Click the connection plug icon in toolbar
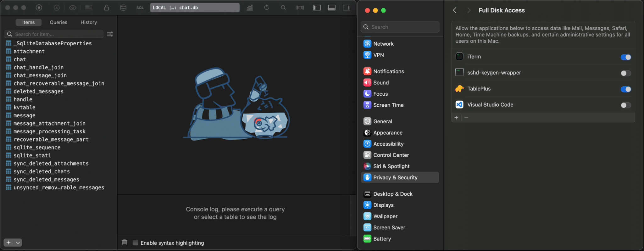Screen dimensions: 644x251 (39, 8)
